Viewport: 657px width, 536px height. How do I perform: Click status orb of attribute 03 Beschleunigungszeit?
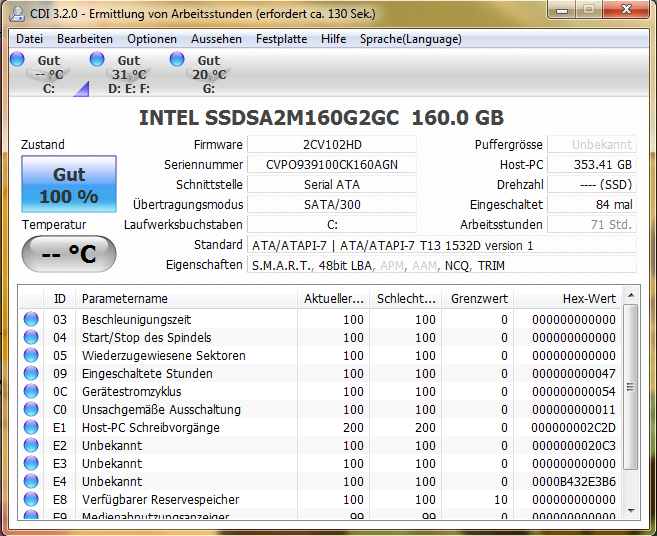[31, 319]
